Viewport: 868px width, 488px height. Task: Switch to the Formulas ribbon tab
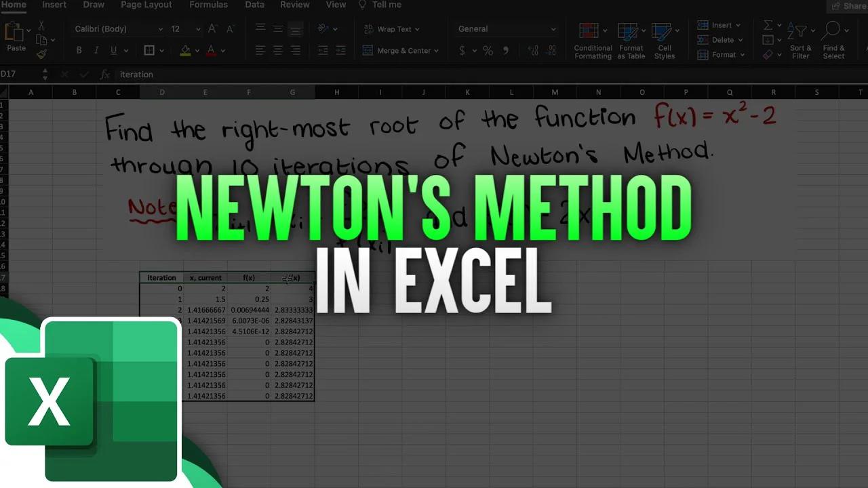click(208, 5)
